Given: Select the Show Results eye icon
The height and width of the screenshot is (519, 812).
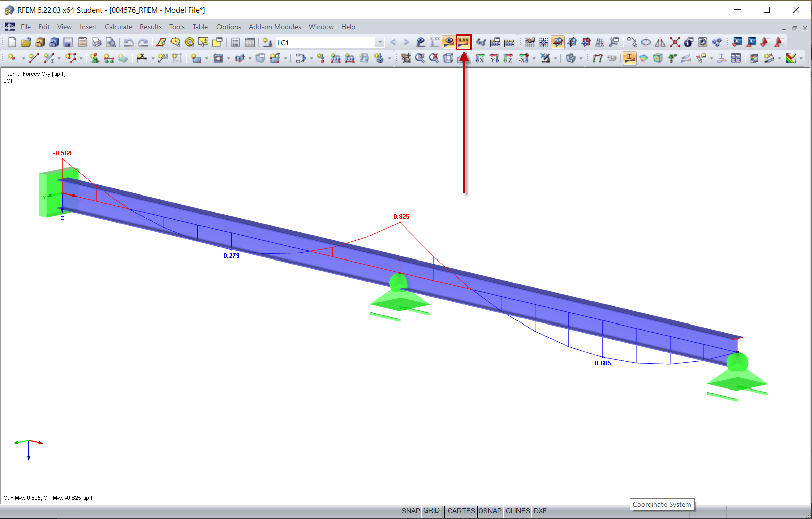Looking at the screenshot, I should click(448, 42).
